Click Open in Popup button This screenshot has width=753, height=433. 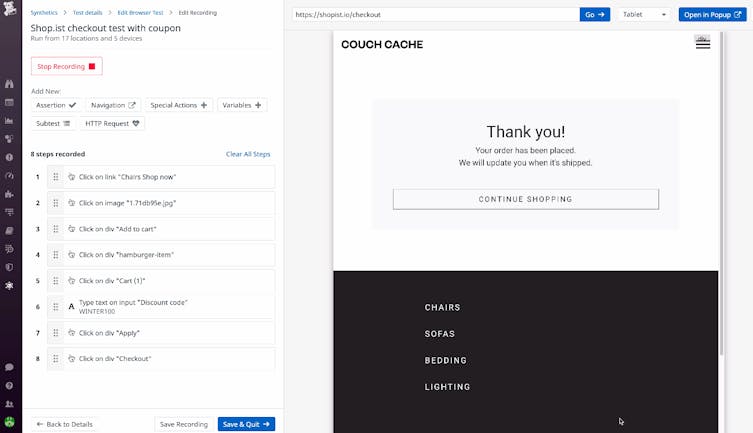coord(712,14)
